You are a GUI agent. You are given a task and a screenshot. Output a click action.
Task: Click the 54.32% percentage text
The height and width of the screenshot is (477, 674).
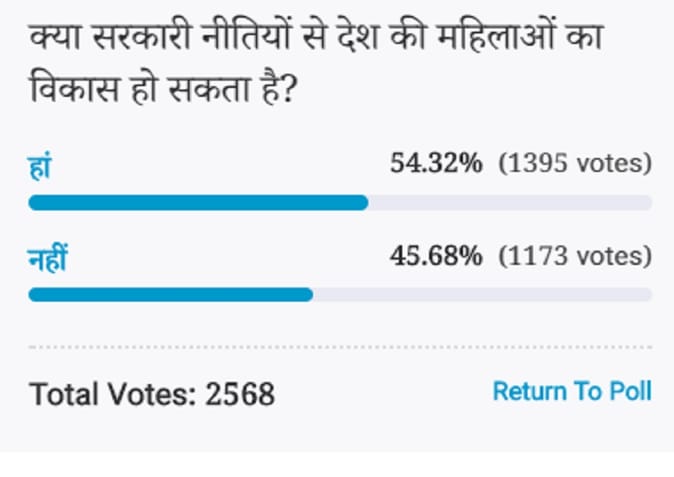(x=436, y=163)
